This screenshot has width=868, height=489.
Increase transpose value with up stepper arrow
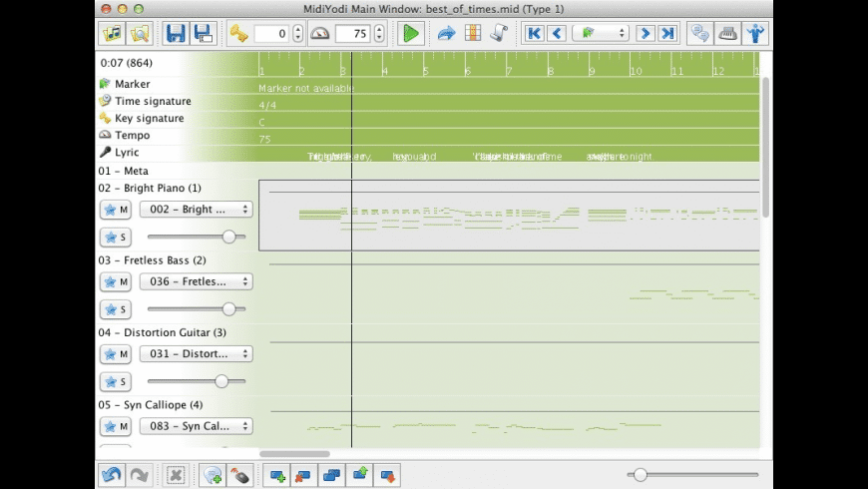[x=298, y=29]
